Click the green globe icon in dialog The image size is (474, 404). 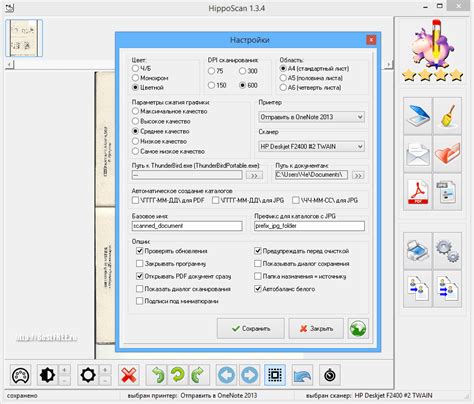(358, 329)
